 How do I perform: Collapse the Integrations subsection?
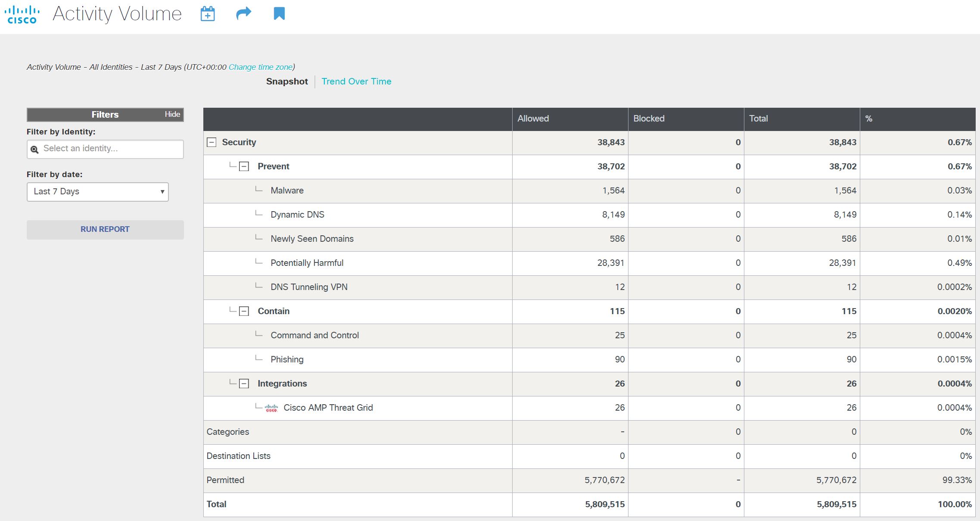244,384
